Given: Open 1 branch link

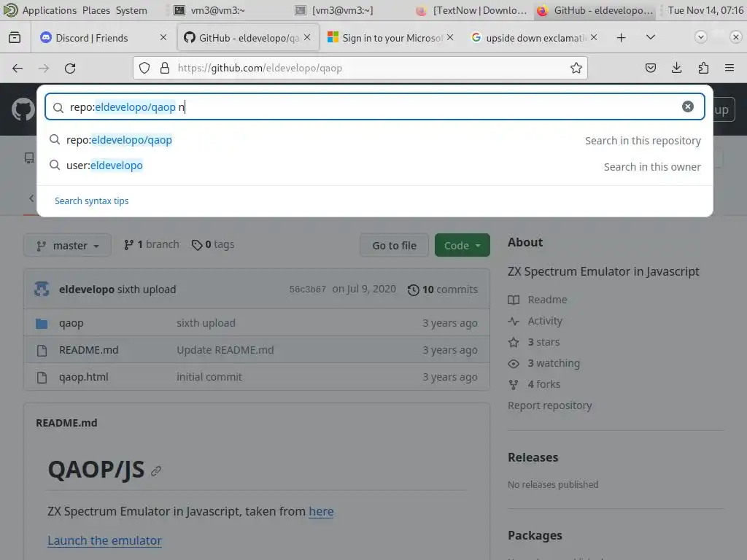Looking at the screenshot, I should tap(152, 245).
